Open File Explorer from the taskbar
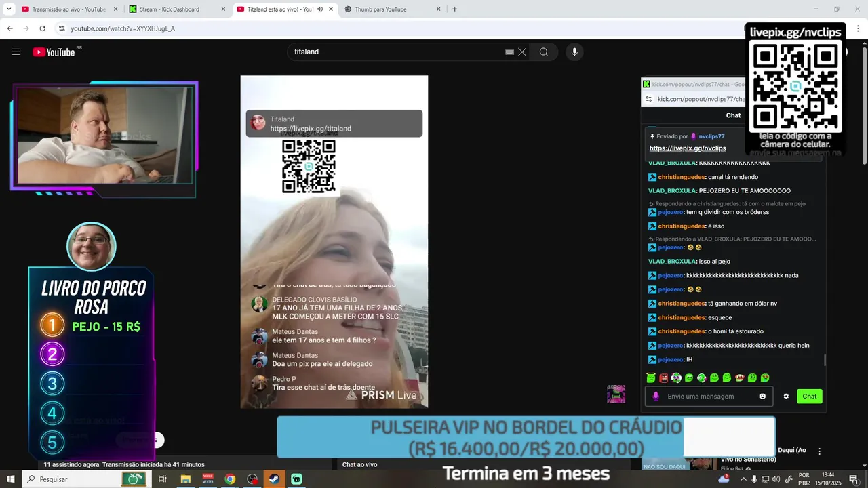 pyautogui.click(x=185, y=479)
